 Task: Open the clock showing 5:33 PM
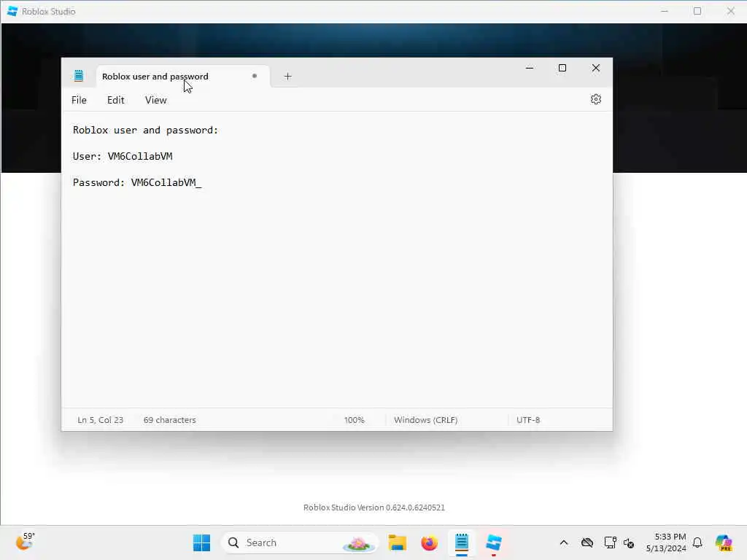click(666, 542)
